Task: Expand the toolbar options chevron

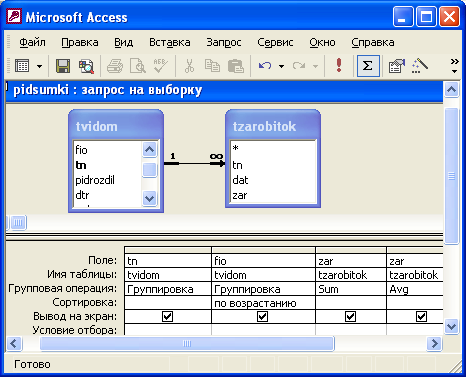Action: pos(454,66)
